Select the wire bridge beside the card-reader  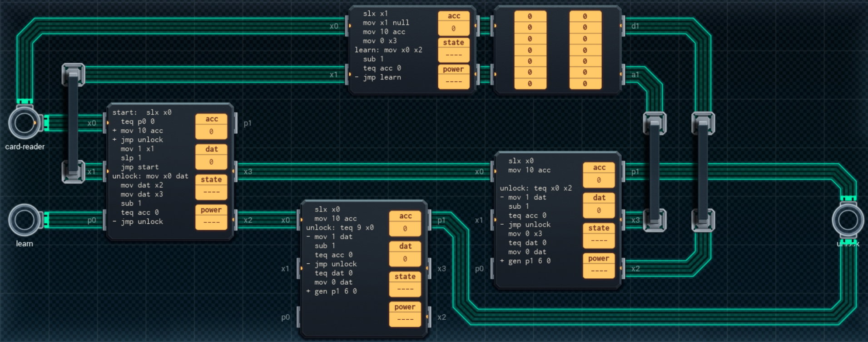pyautogui.click(x=73, y=123)
